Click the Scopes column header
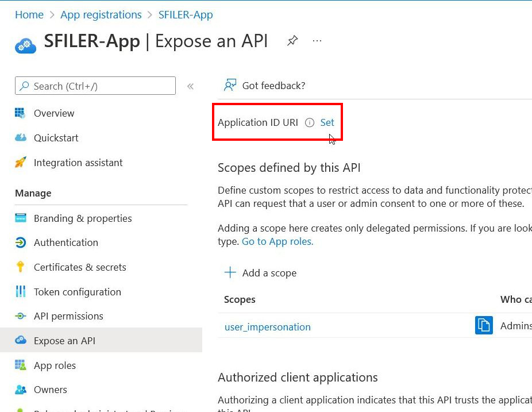The image size is (532, 412). (x=240, y=299)
